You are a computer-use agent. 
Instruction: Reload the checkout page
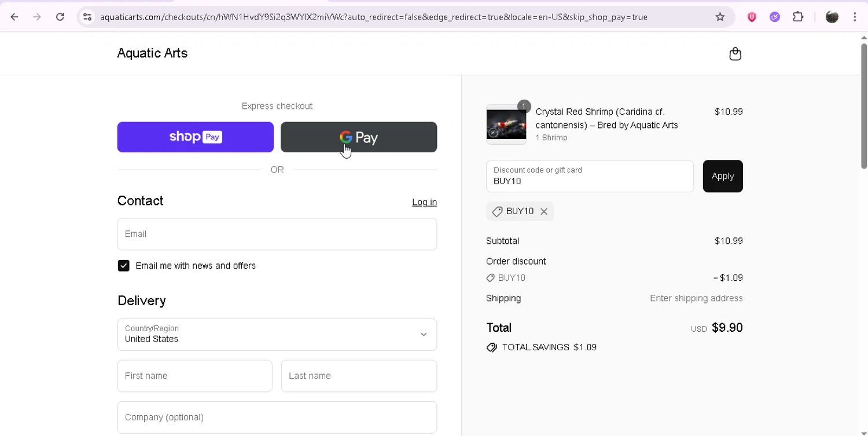[60, 17]
